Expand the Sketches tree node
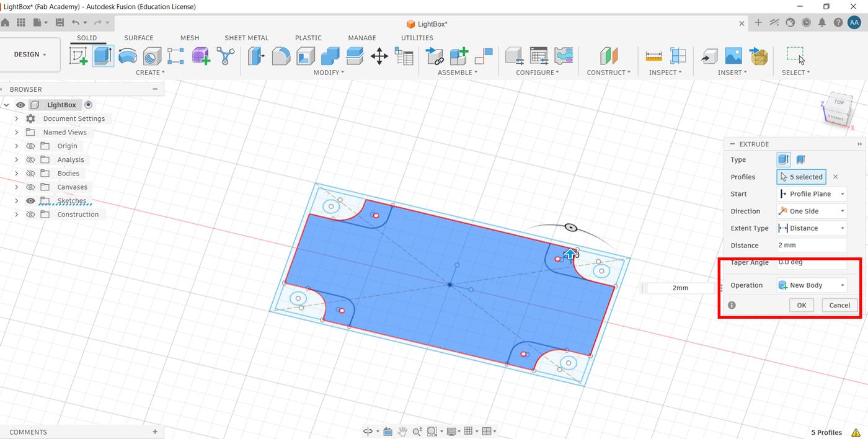 [17, 201]
